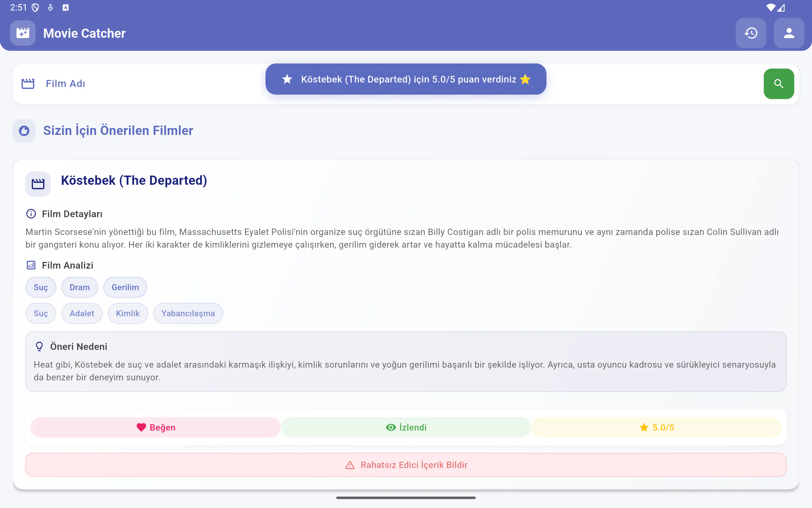Screen dimensions: 812x508
Task: Tap the Film Detayları heading
Action: pos(72,214)
